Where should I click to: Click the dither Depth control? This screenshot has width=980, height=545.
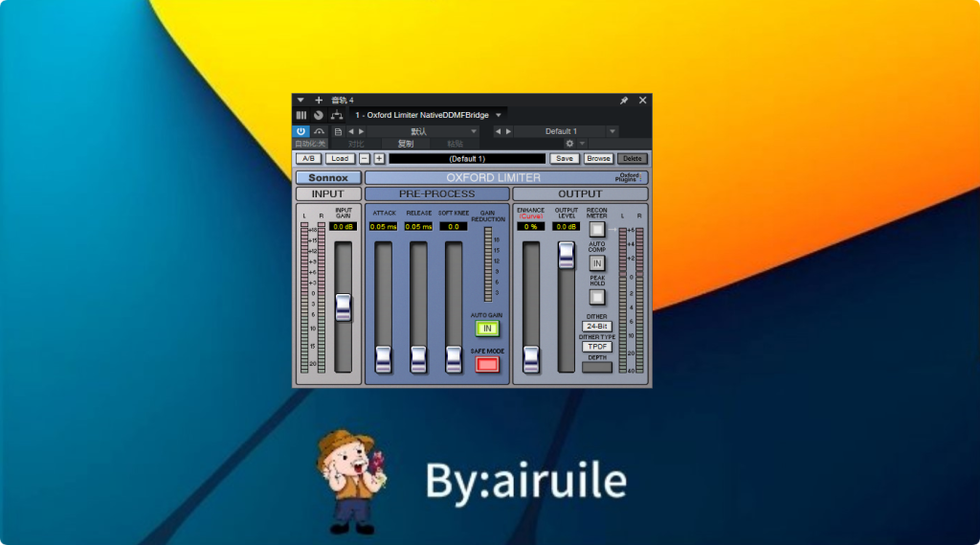pyautogui.click(x=597, y=367)
